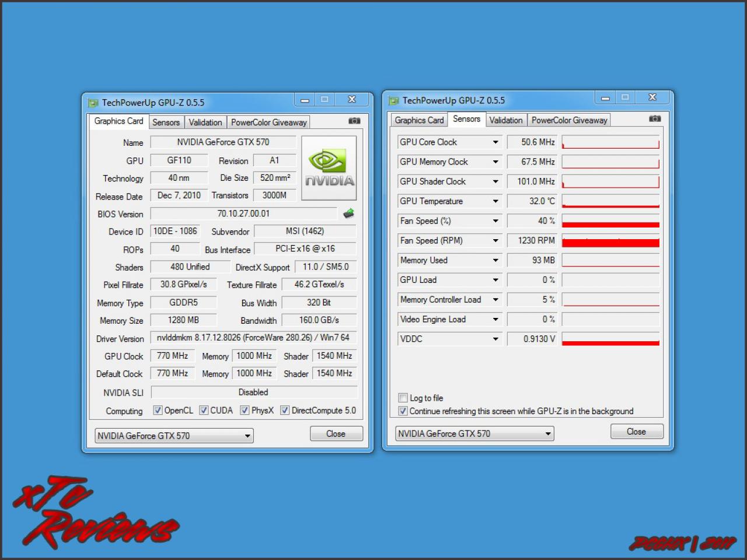Click the NVIDIA logo image
The height and width of the screenshot is (560, 747).
pos(329,168)
